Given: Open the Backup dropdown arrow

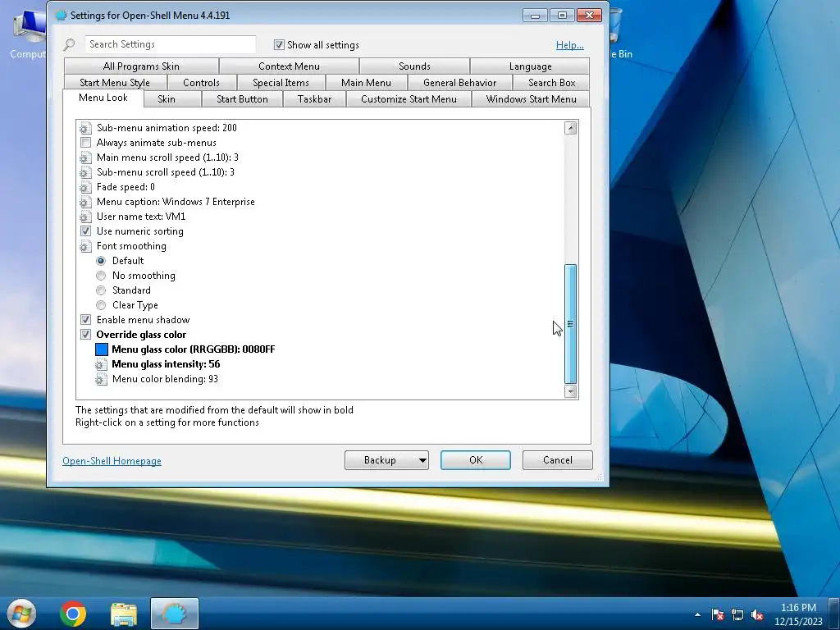Looking at the screenshot, I should click(x=422, y=460).
